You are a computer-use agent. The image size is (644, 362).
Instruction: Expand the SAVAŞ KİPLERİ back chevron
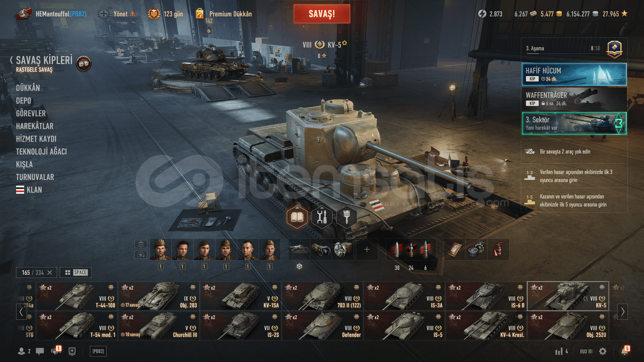[x=11, y=60]
